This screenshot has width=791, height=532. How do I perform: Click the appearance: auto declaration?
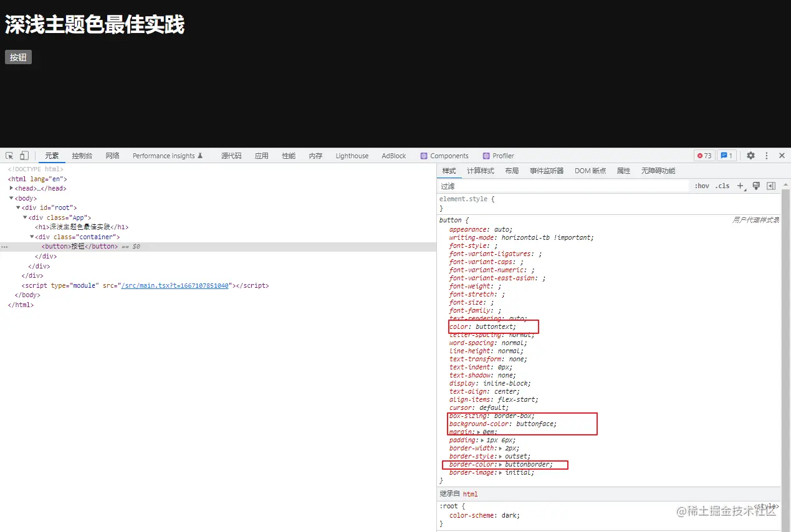481,229
